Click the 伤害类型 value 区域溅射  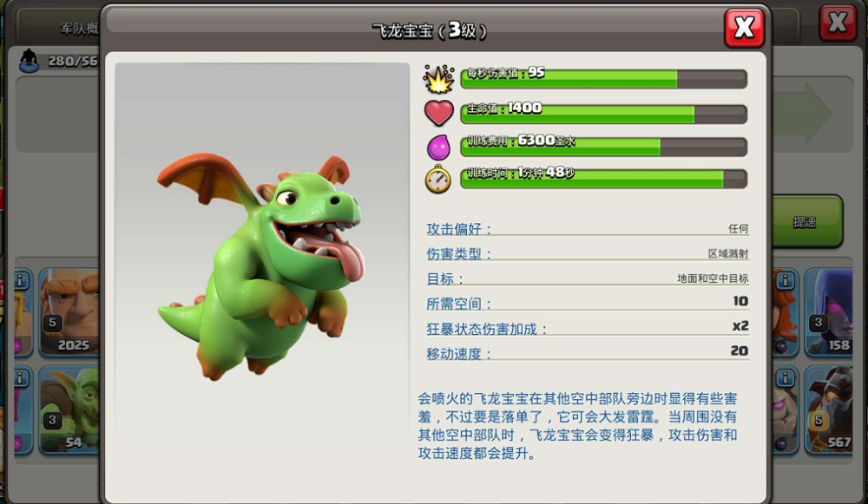pos(728,253)
